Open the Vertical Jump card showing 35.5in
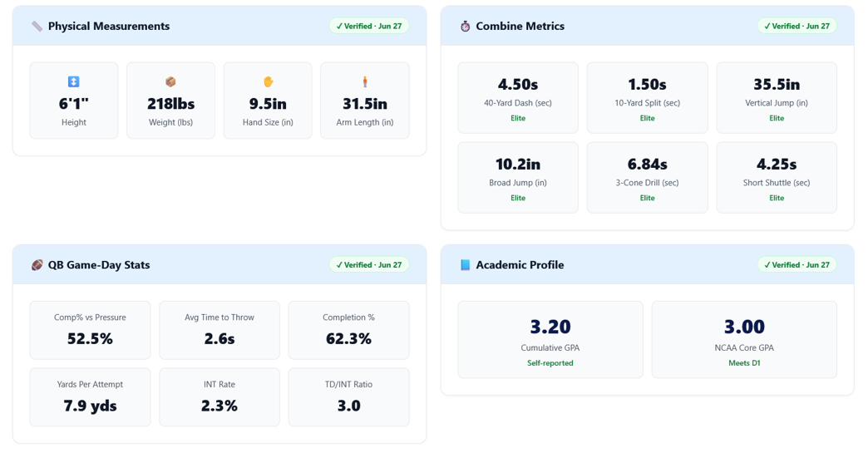The height and width of the screenshot is (453, 868). point(777,98)
